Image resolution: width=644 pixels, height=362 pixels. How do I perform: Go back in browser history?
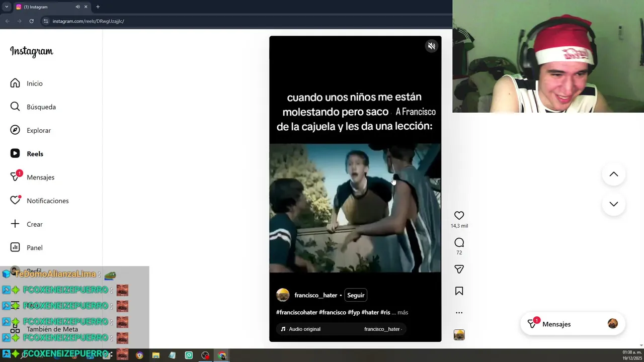tap(7, 21)
